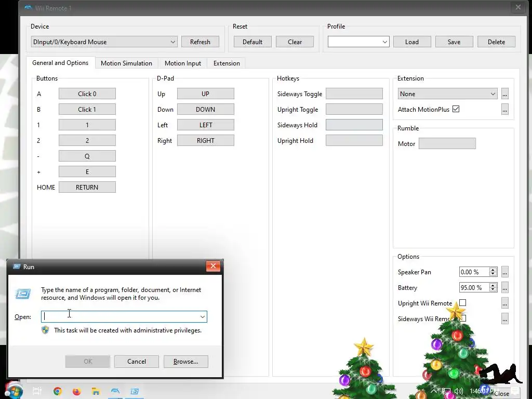Remap the B button showing Click 1
The height and width of the screenshot is (399, 532).
coord(87,109)
